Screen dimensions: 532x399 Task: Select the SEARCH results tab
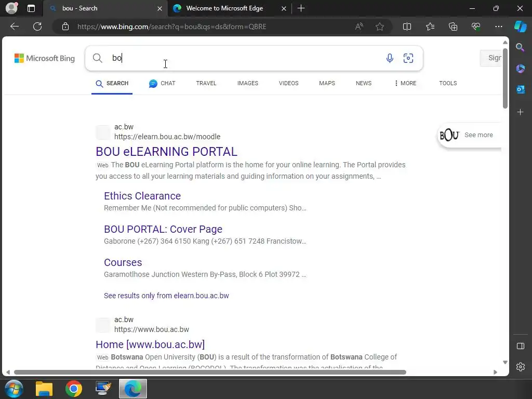112,84
